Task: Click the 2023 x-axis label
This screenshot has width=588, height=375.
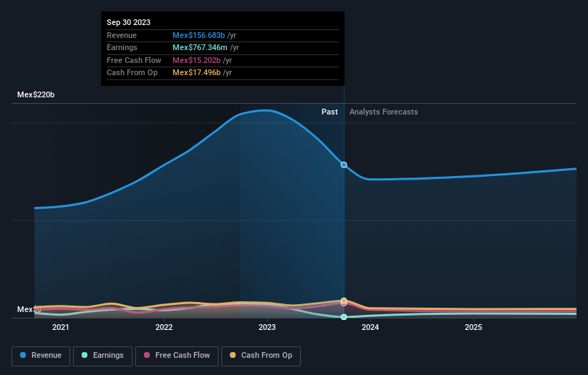Action: tap(267, 327)
